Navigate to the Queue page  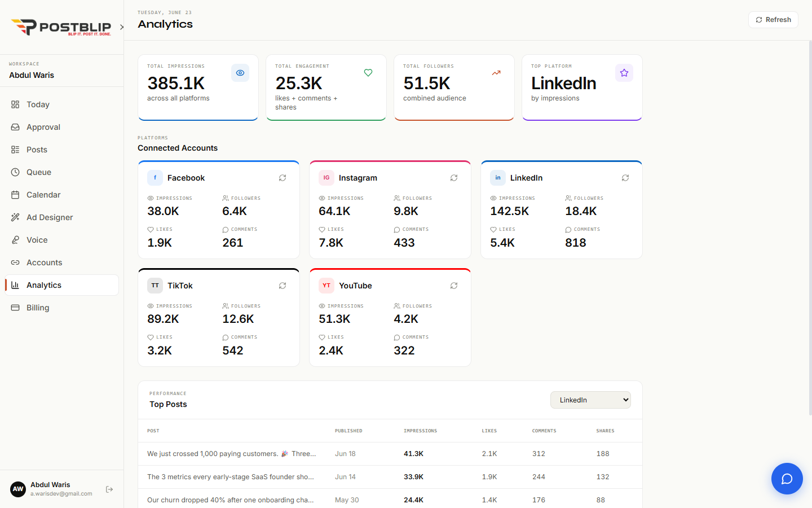62,172
